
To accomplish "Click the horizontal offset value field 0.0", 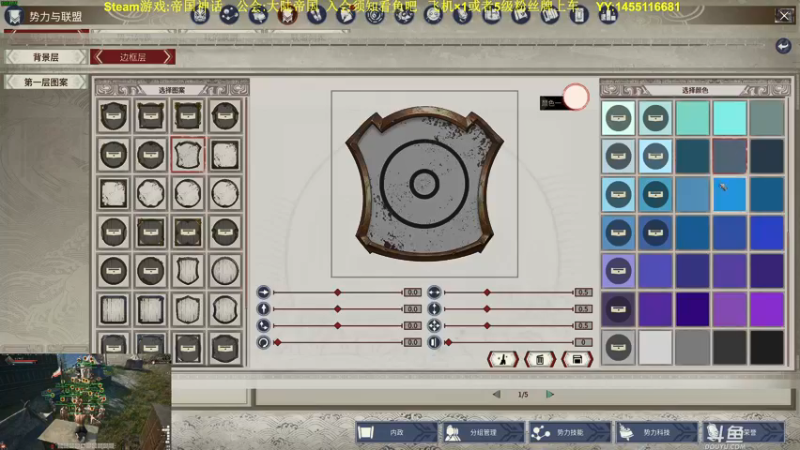I will pyautogui.click(x=413, y=292).
